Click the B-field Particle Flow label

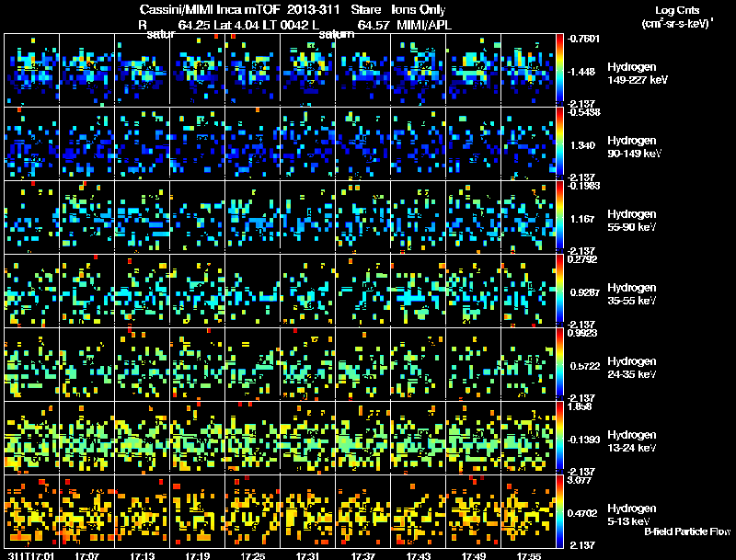687,531
